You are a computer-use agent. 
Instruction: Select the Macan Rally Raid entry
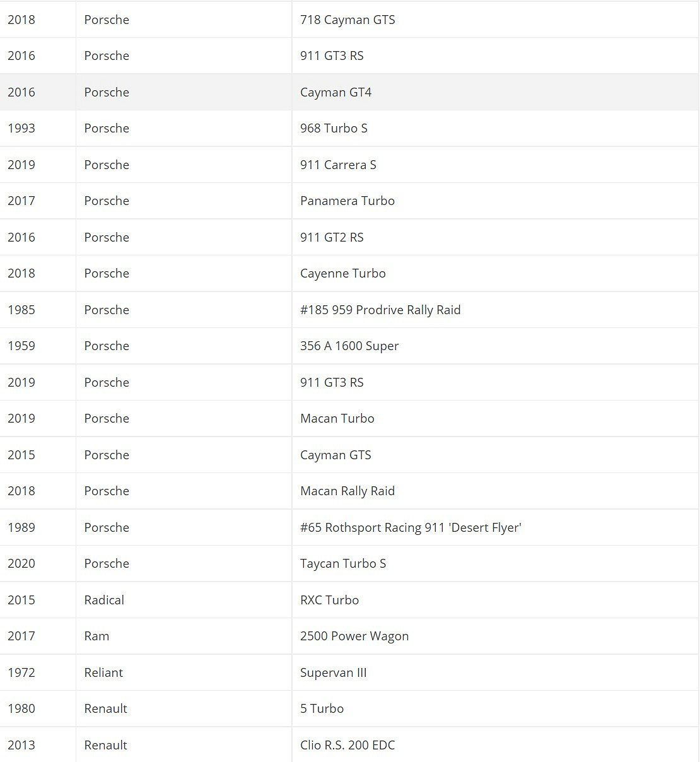347,491
